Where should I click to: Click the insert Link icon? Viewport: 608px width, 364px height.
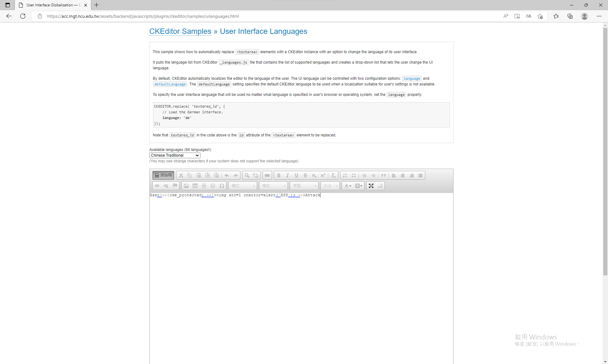(x=157, y=186)
